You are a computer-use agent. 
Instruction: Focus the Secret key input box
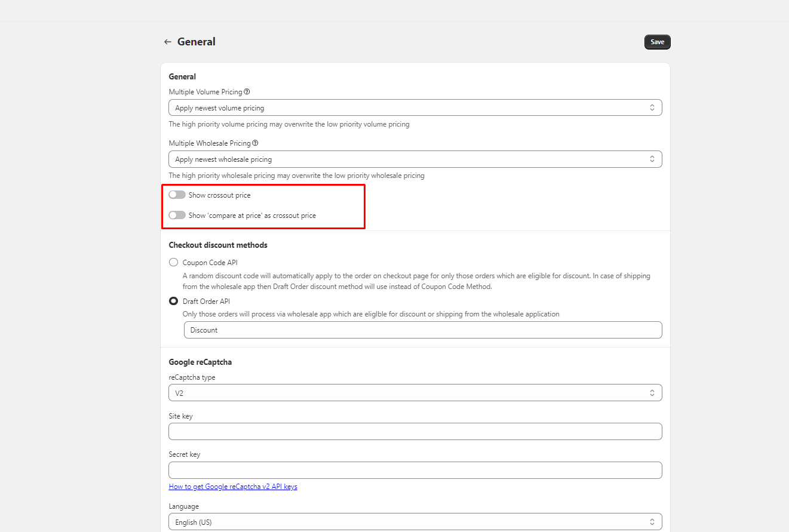[415, 470]
